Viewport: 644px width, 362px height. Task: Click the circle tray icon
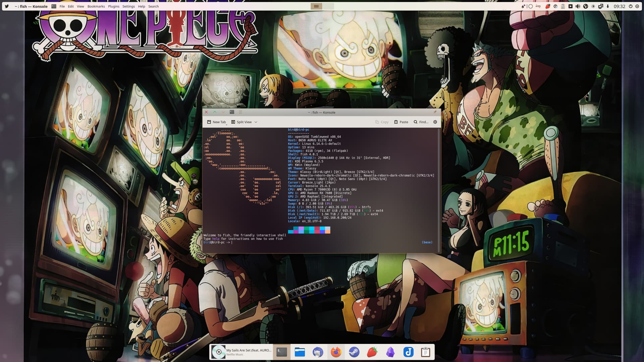[x=531, y=6]
